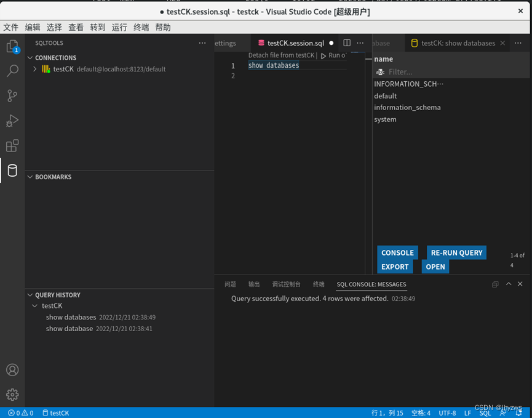Click the EXPORT button

395,267
